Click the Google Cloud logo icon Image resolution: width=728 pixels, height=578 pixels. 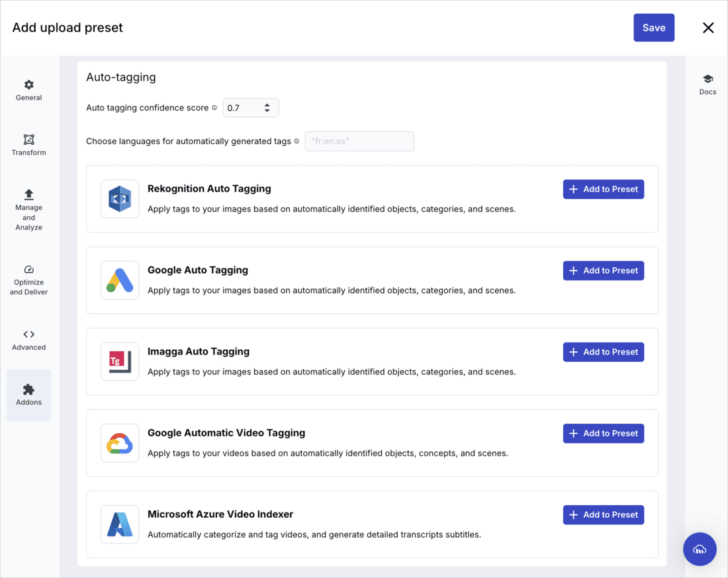(120, 443)
